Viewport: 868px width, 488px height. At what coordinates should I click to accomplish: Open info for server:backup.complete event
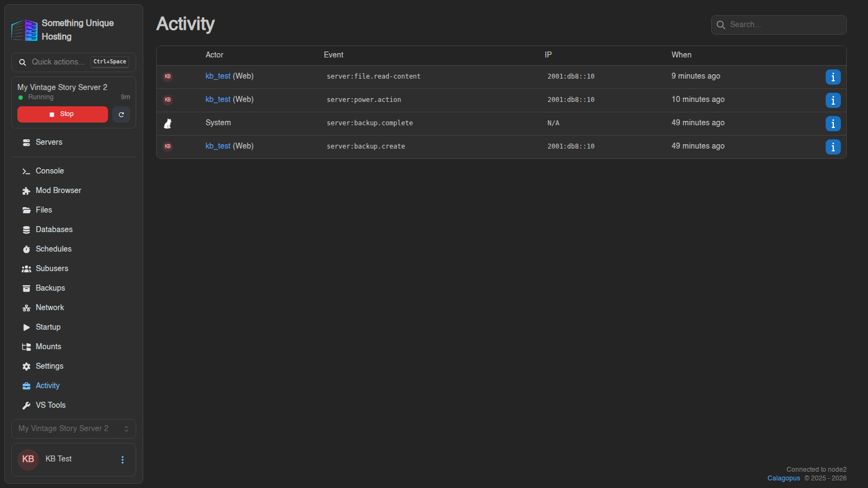[x=833, y=124]
